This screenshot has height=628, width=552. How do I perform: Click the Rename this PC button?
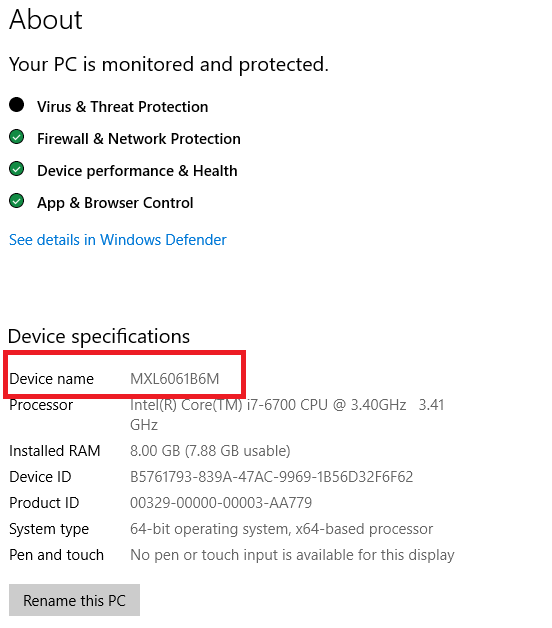click(x=74, y=600)
